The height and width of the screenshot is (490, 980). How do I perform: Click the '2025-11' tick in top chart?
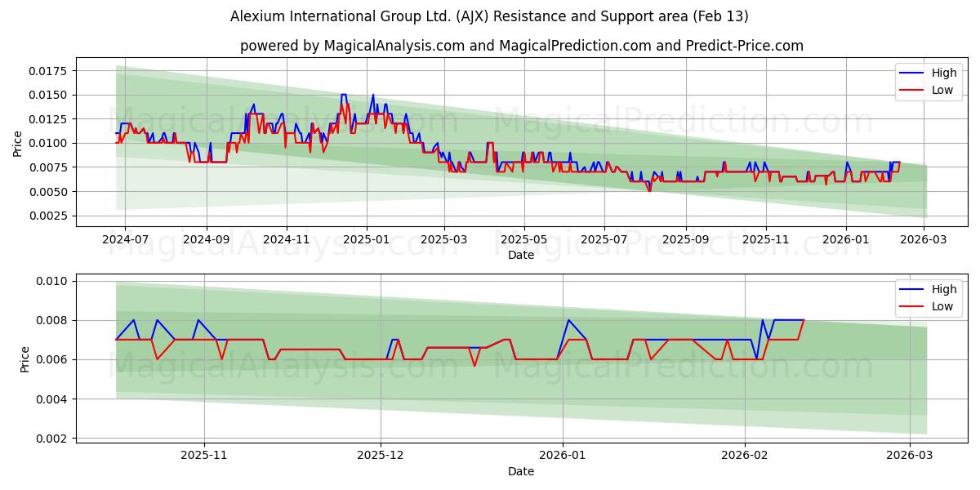coord(765,240)
